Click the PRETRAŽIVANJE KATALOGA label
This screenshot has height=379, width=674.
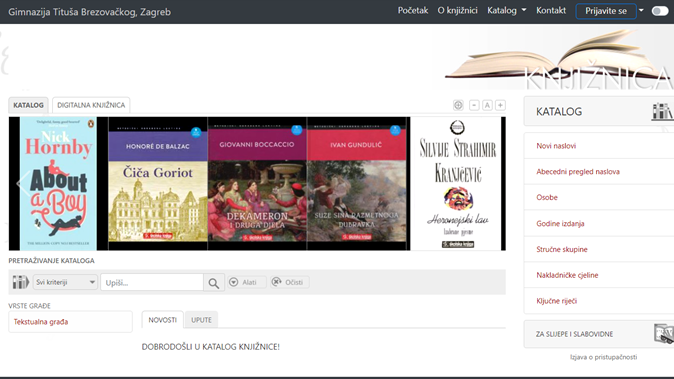[x=51, y=260]
